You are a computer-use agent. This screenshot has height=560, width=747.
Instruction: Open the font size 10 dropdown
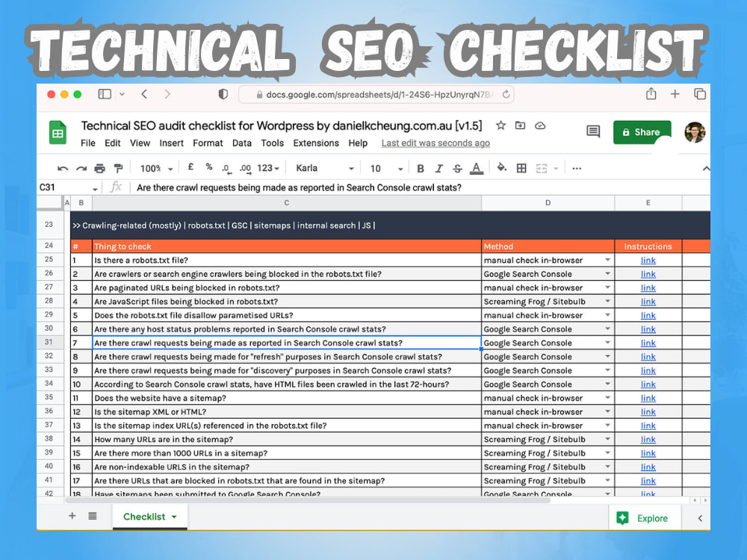point(386,169)
